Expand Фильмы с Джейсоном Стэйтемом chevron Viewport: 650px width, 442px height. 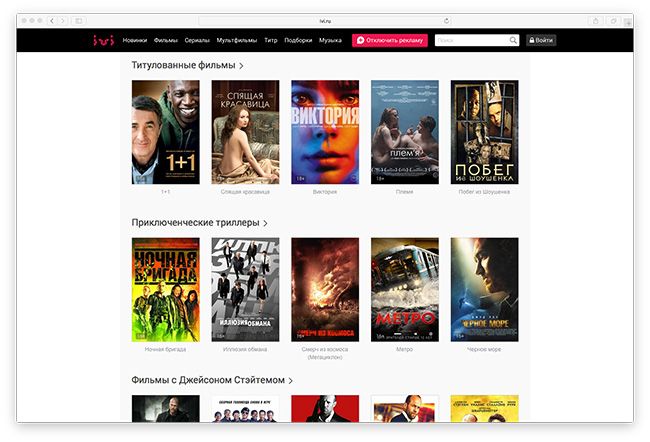pos(290,381)
